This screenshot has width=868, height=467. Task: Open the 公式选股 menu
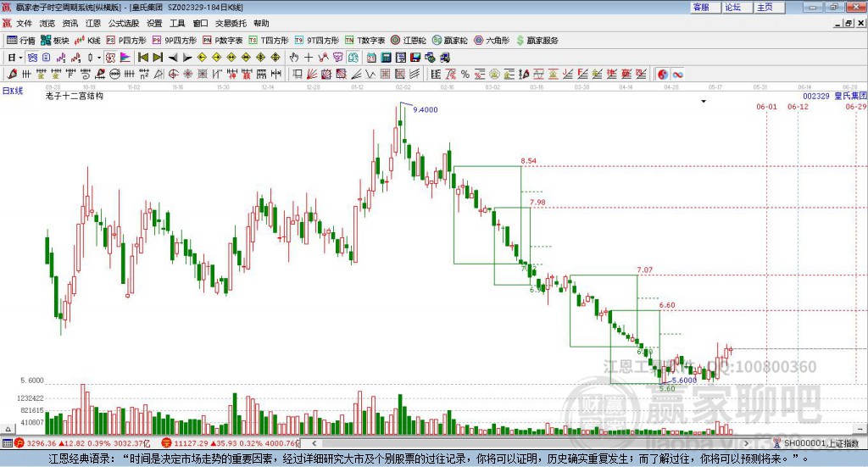click(124, 23)
